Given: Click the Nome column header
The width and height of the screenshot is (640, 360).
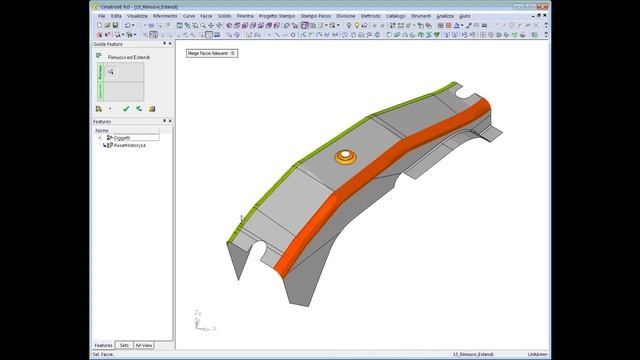Looking at the screenshot, I should pos(127,130).
